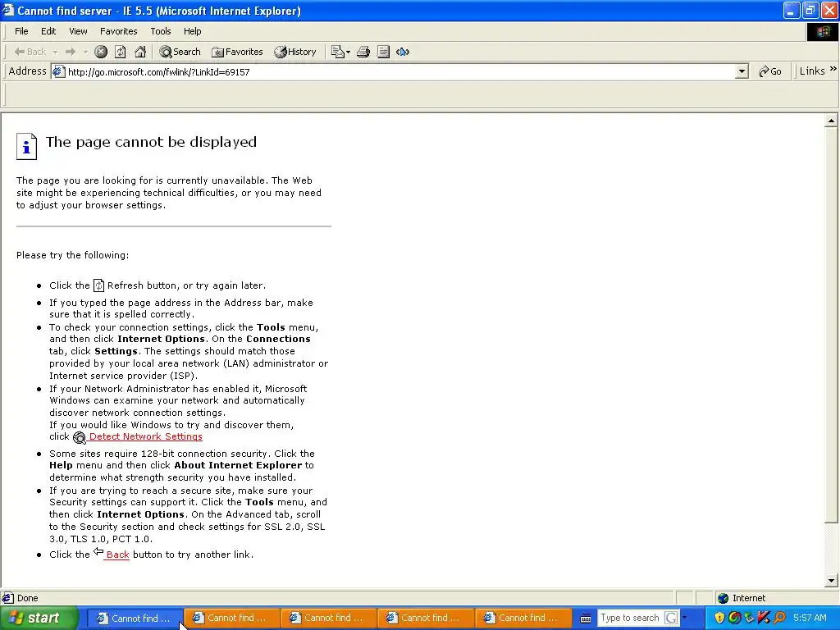Click the vertical scrollbar up arrow

coord(831,121)
